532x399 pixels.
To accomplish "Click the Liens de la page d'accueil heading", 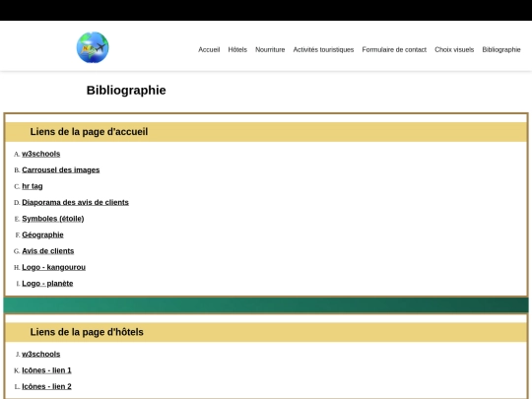I will [89, 132].
